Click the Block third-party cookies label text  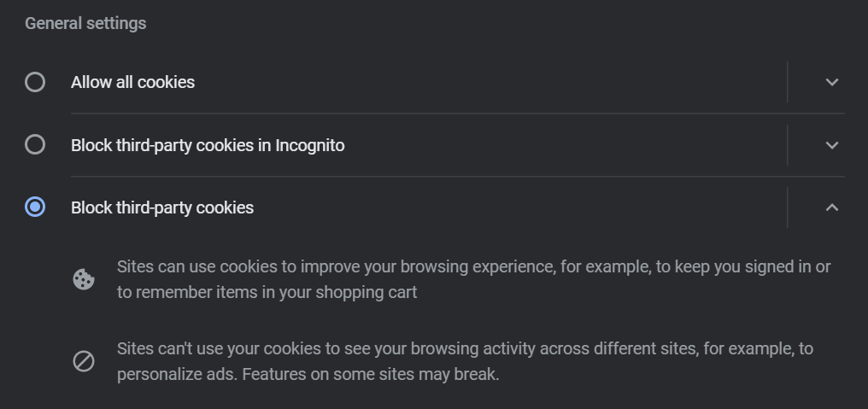(162, 207)
